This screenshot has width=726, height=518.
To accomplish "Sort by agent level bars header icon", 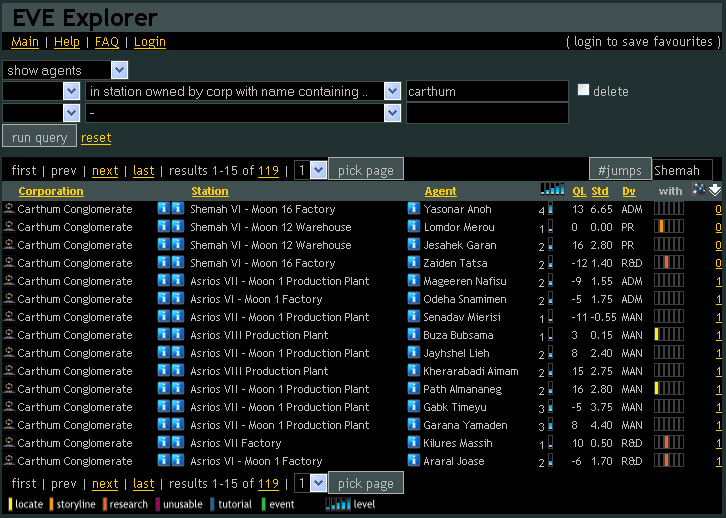I will (x=552, y=189).
